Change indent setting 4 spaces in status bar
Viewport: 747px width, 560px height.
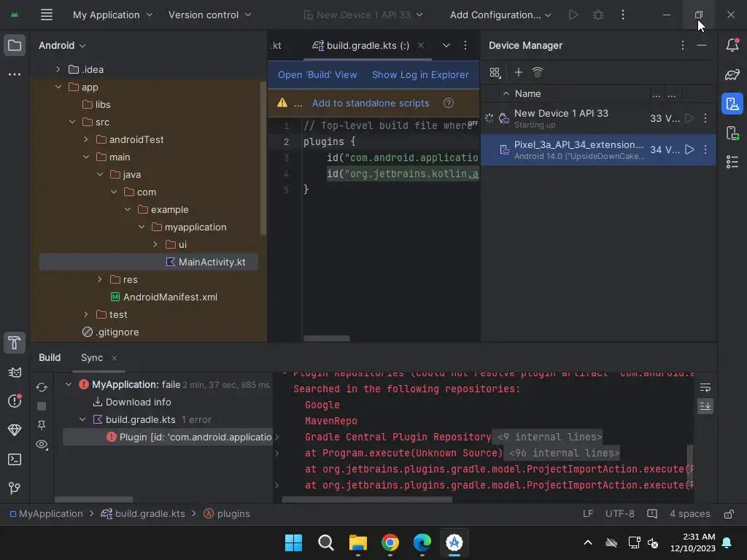pyautogui.click(x=689, y=514)
